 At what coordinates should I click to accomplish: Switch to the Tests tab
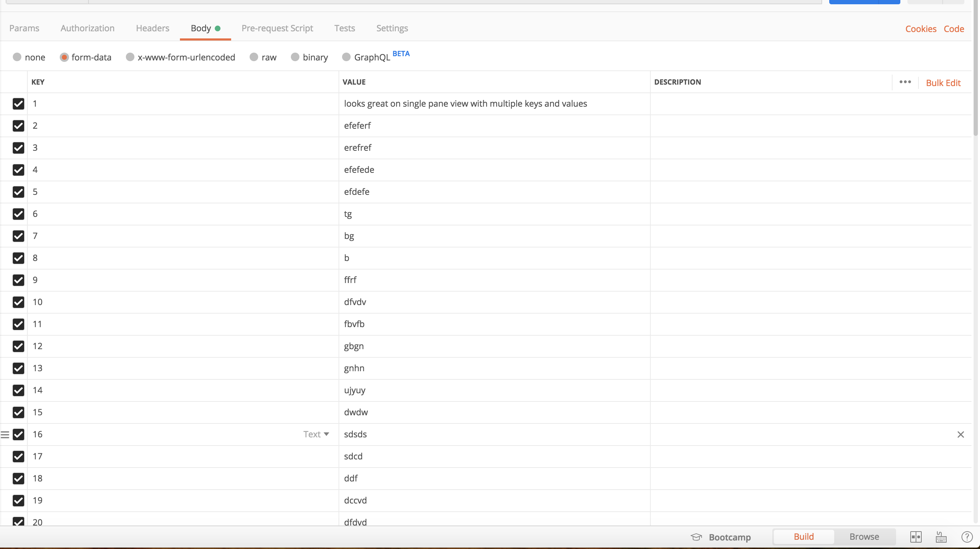[344, 28]
